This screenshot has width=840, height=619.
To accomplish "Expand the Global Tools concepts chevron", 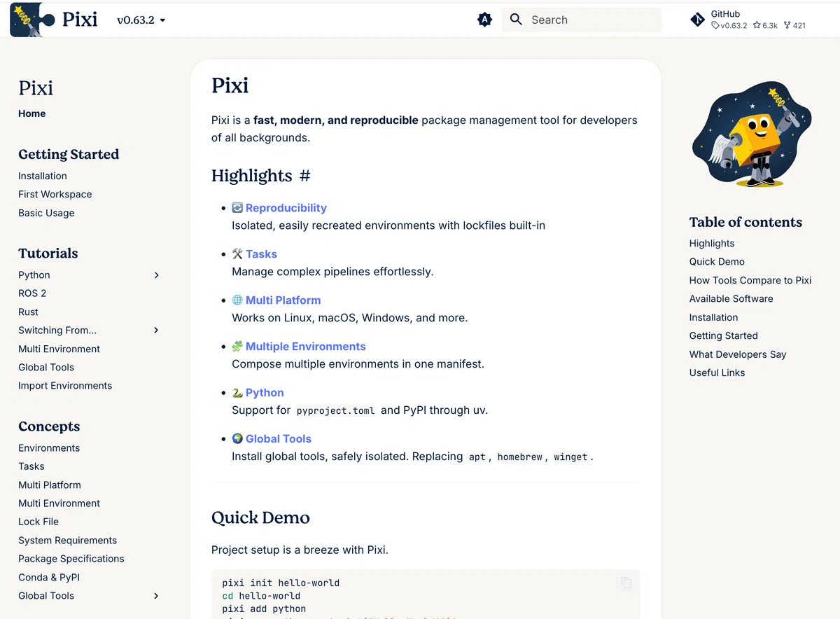I will [156, 596].
